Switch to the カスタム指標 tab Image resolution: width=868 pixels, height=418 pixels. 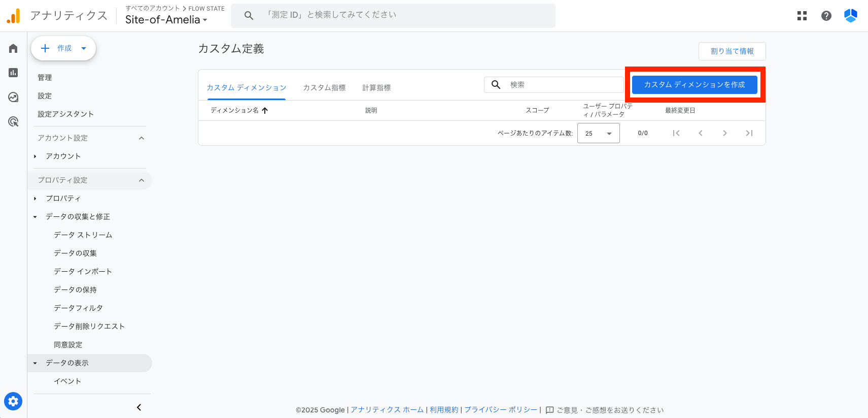coord(324,88)
